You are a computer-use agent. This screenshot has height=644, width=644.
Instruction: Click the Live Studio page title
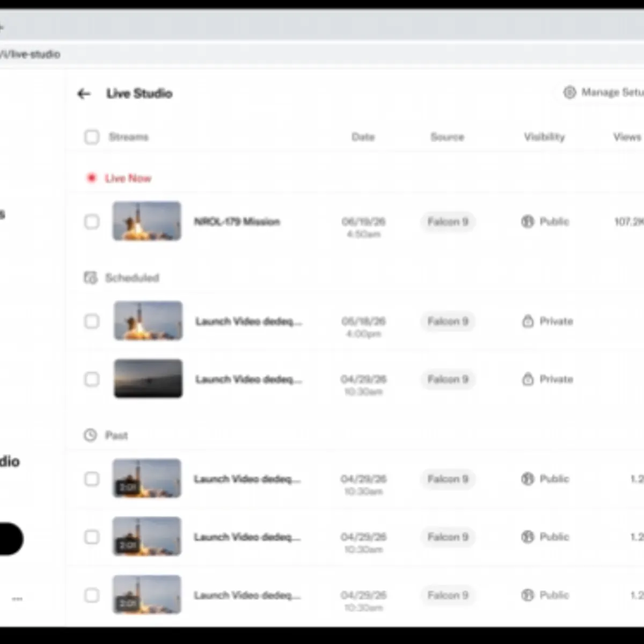(x=139, y=93)
